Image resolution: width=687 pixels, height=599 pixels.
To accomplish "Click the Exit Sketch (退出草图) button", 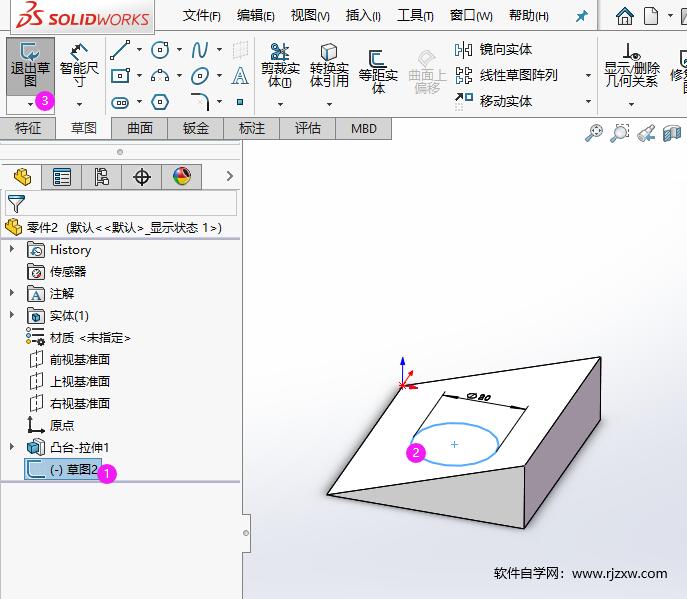I will pyautogui.click(x=30, y=66).
